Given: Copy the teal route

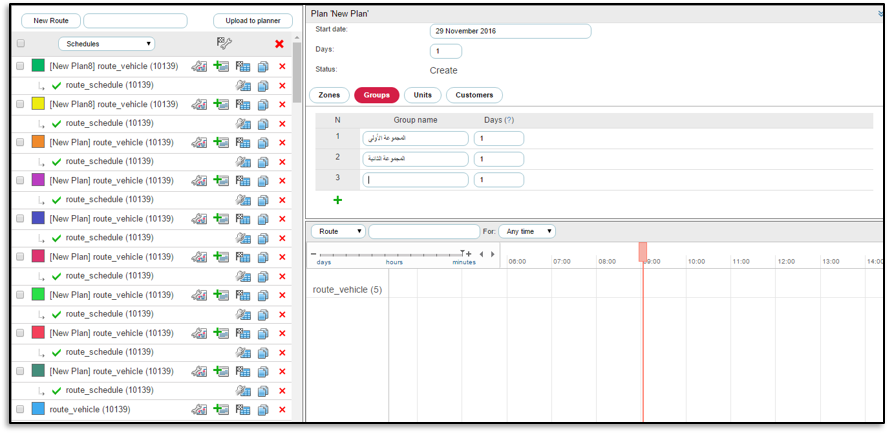Looking at the screenshot, I should (x=263, y=371).
